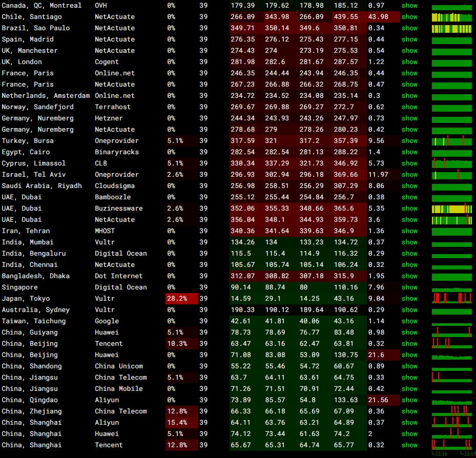Click the Turkey, Bursa ping graph
This screenshot has height=458, width=476.
(451, 141)
